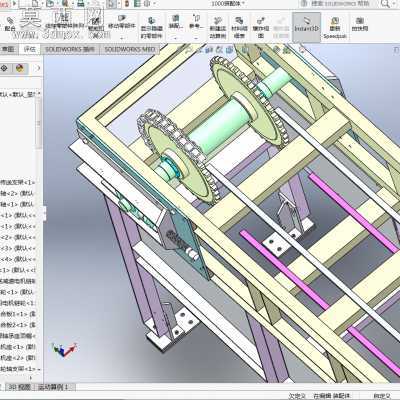The image size is (400, 400).
Task: Open dropdown arrow under 参考...
Action: click(196, 38)
